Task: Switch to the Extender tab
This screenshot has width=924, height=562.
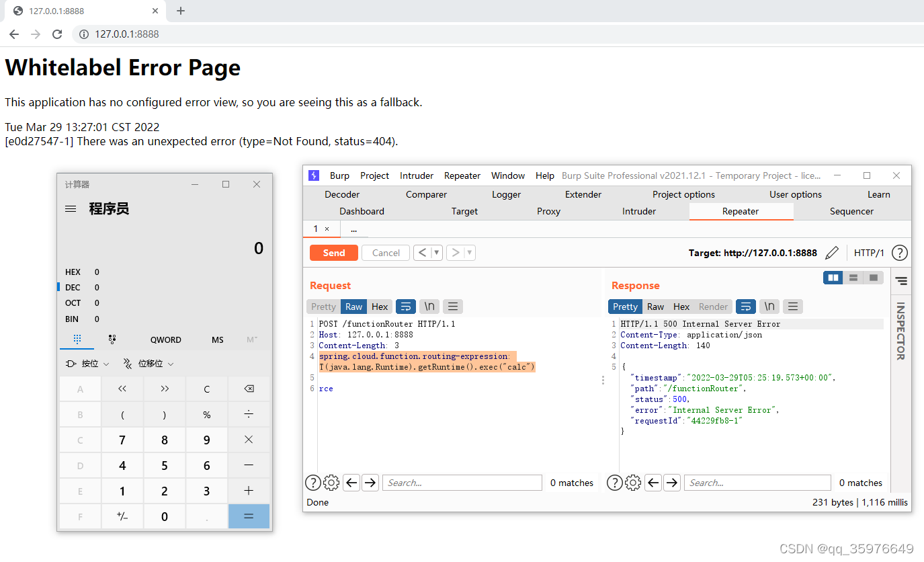Action: pyautogui.click(x=583, y=194)
